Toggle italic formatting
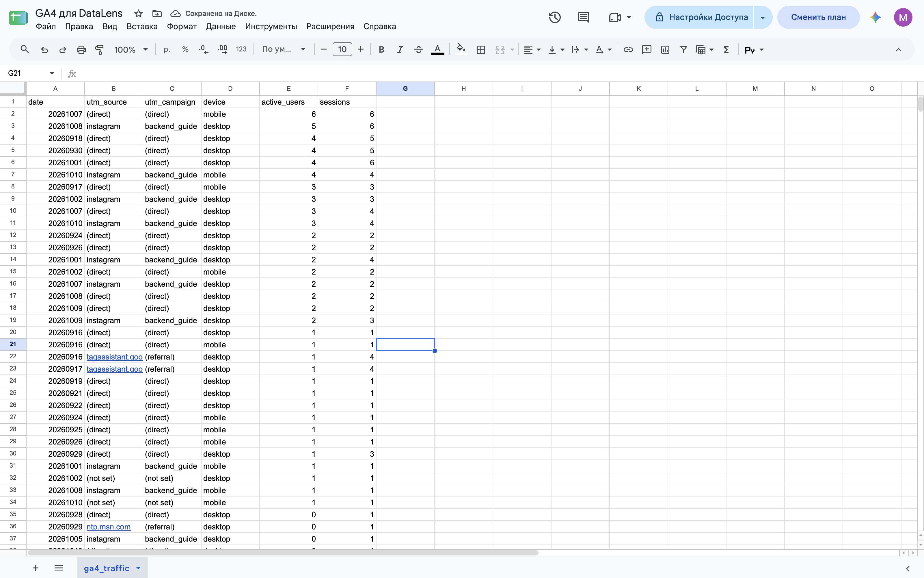This screenshot has height=578, width=924. point(400,50)
